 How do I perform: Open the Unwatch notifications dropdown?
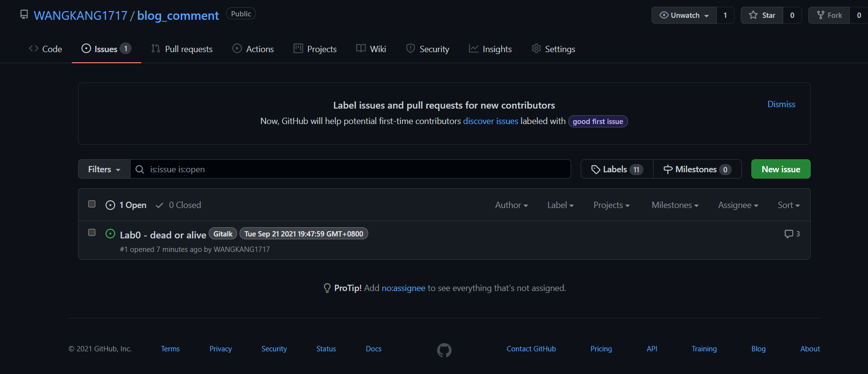click(x=684, y=15)
